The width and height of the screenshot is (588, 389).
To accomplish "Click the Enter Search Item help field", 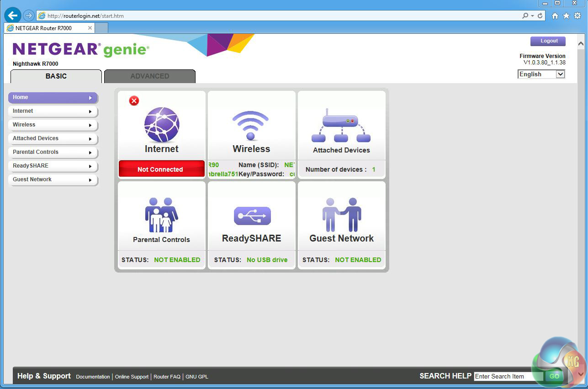I will 509,376.
